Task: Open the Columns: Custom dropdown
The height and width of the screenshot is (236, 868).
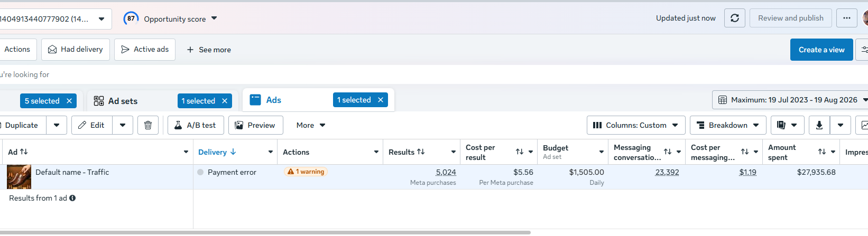Action: tap(636, 125)
